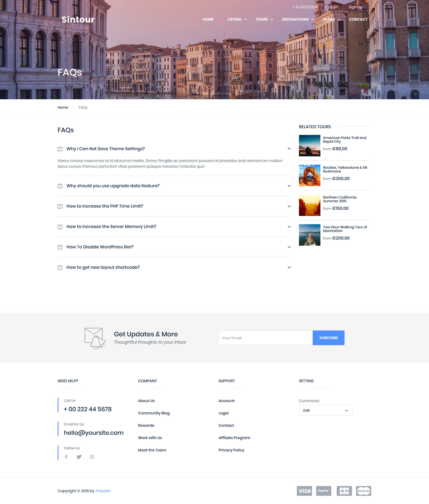Click the hello@yoursite.com email address
The image size is (429, 504).
(94, 433)
